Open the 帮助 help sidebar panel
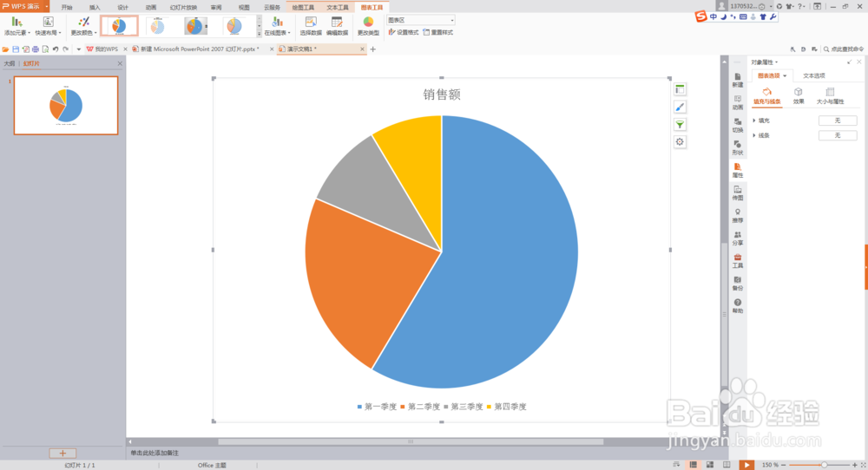Image resolution: width=868 pixels, height=470 pixels. [737, 306]
